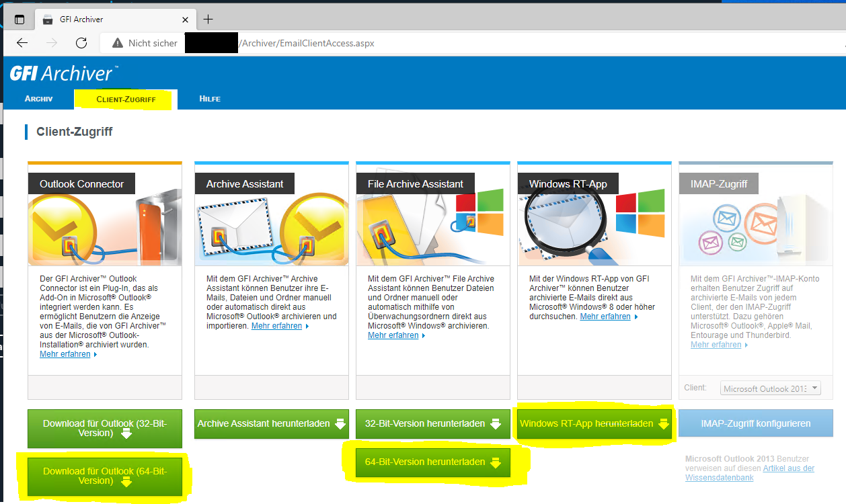Viewport: 846px width, 504px height.
Task: Click 'Windows RT-App herunterladen' button
Action: [x=594, y=424]
